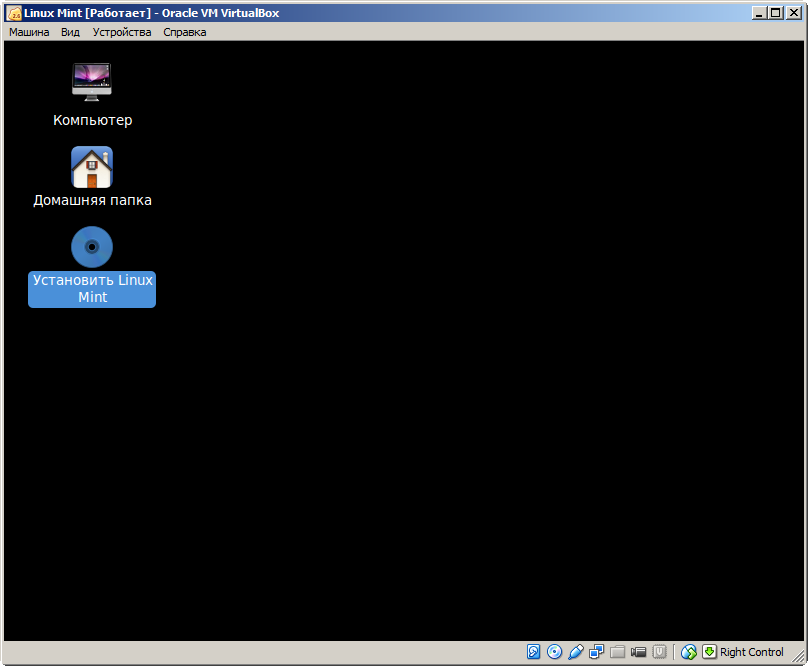Click the virtualization CPU chip status icon
The height and width of the screenshot is (666, 808).
coord(660,652)
